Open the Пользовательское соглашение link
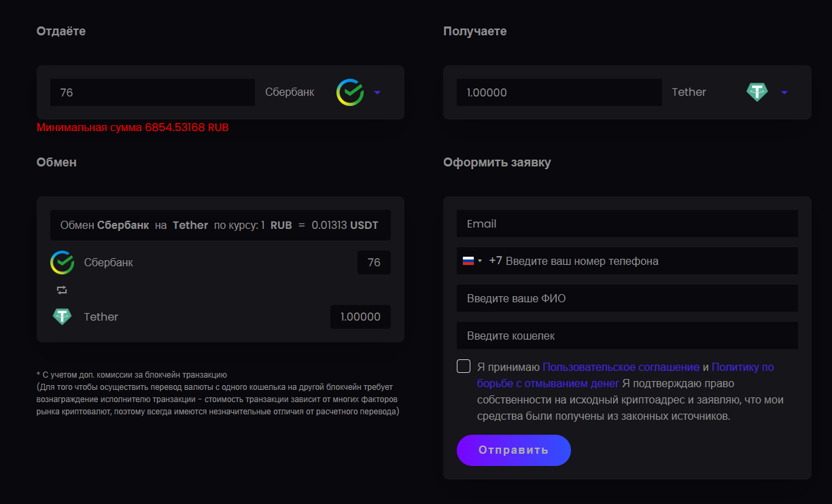The image size is (832, 504). pyautogui.click(x=621, y=367)
